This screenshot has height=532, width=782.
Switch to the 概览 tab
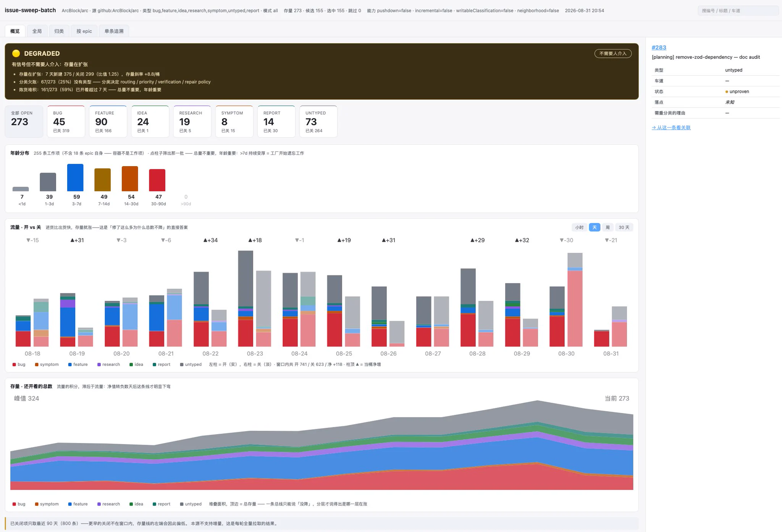15,31
